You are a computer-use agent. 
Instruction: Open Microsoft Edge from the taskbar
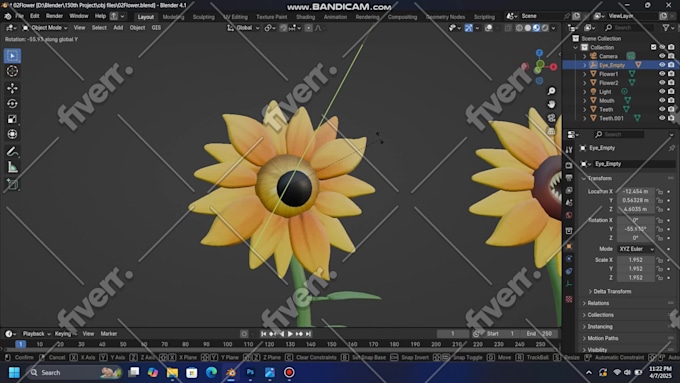tap(211, 373)
